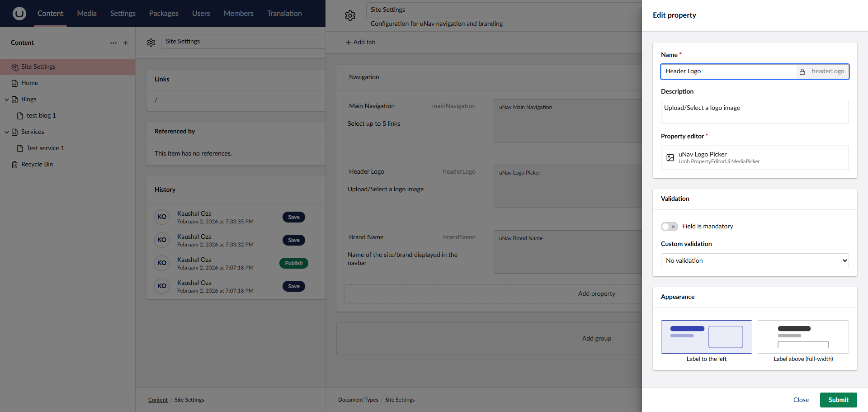Image resolution: width=868 pixels, height=412 pixels.
Task: Click the Save tag for 7:33:32 PM entry
Action: click(x=294, y=240)
